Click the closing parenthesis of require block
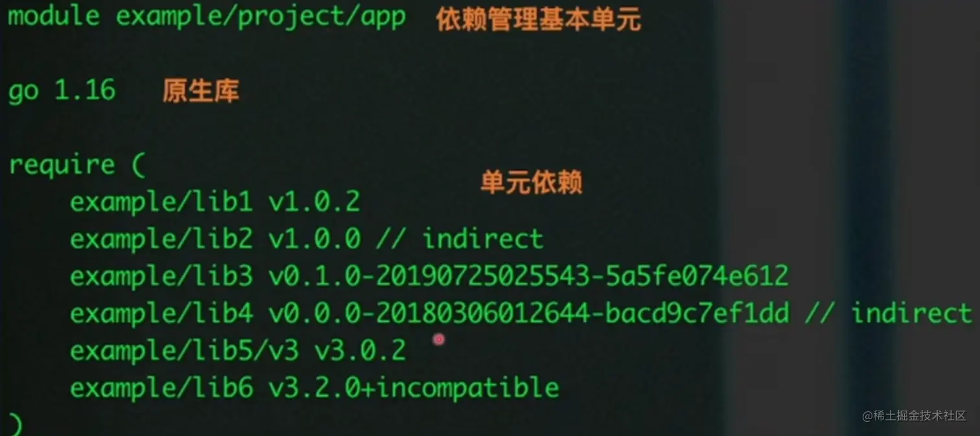The width and height of the screenshot is (980, 436). [16, 425]
